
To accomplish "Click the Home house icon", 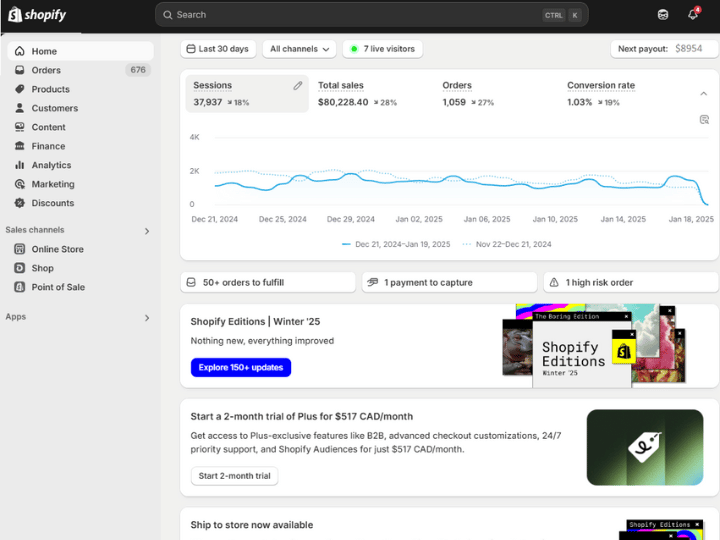I will click(19, 51).
